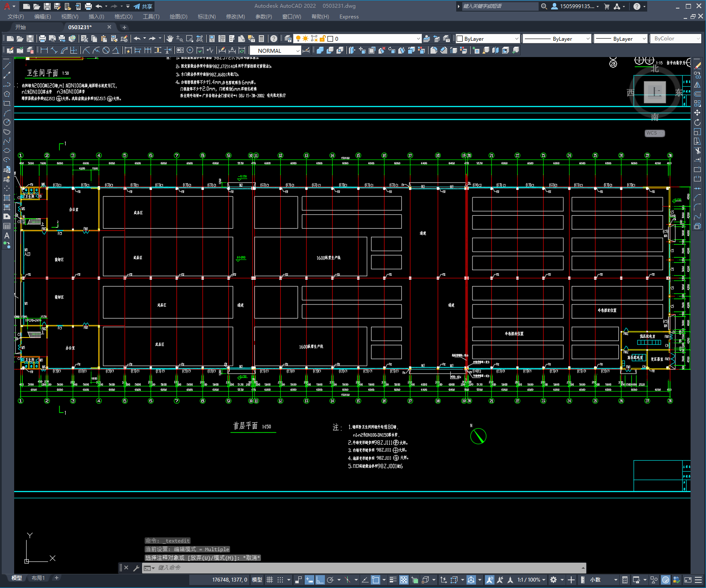Open the 编辑(E) menu
This screenshot has height=588, width=706.
click(42, 17)
